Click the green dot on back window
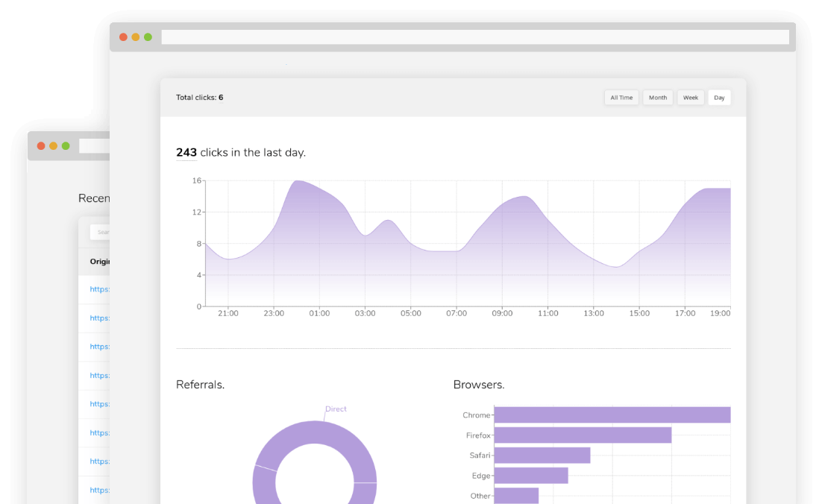 66,145
